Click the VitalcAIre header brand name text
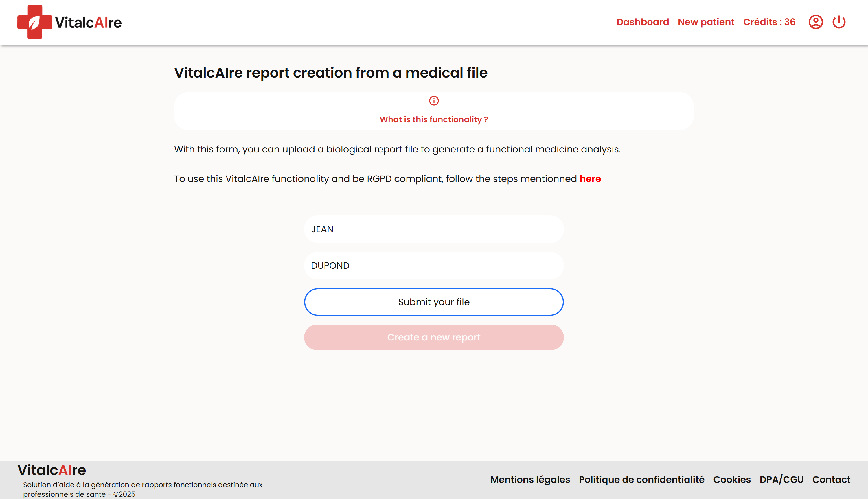 click(x=89, y=23)
